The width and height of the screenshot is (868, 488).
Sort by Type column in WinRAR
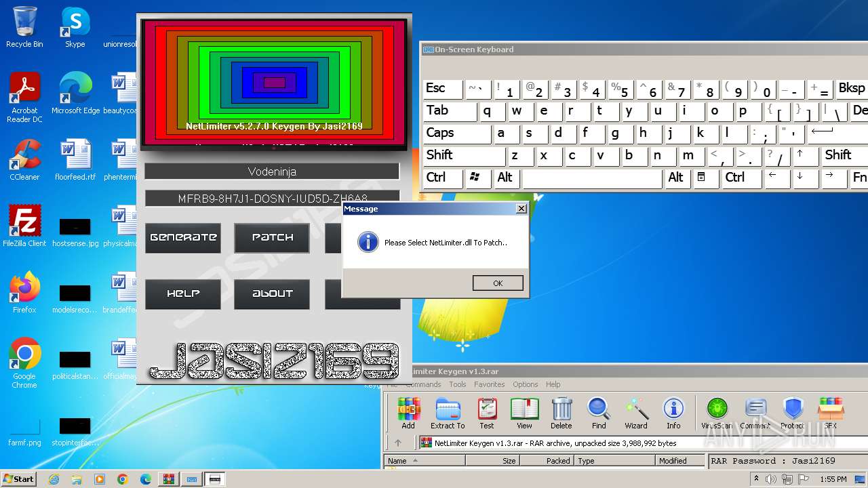(615, 461)
